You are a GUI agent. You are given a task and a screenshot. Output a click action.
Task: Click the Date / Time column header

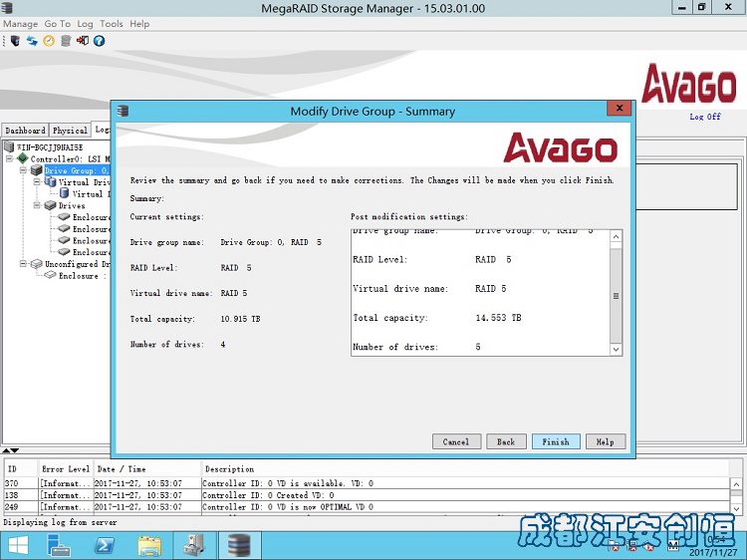coord(146,469)
